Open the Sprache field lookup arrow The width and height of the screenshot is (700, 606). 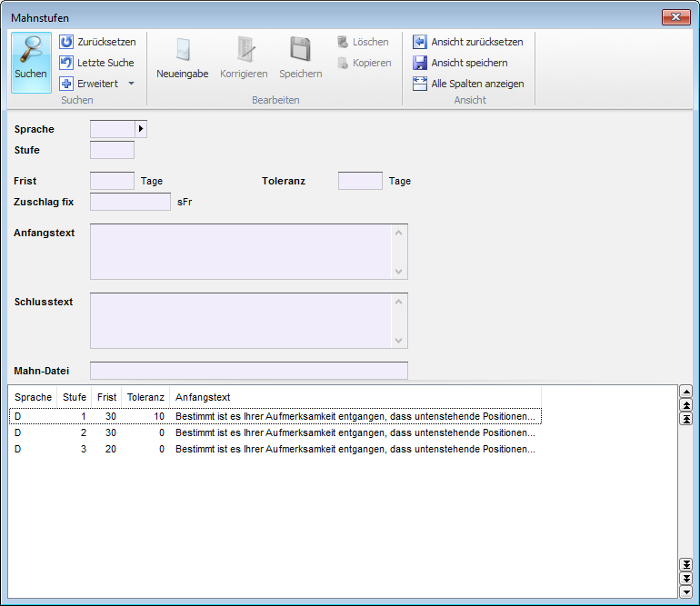(x=141, y=129)
